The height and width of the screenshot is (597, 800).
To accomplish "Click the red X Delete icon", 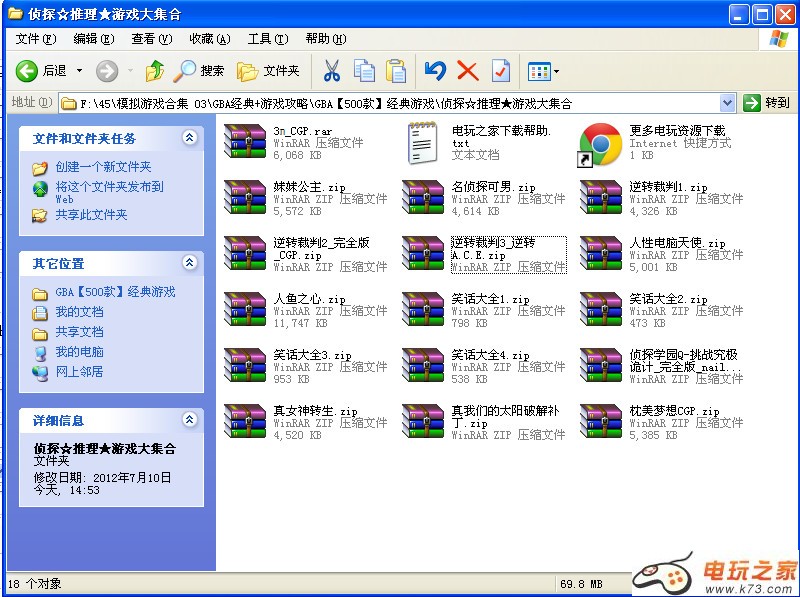I will pos(467,71).
